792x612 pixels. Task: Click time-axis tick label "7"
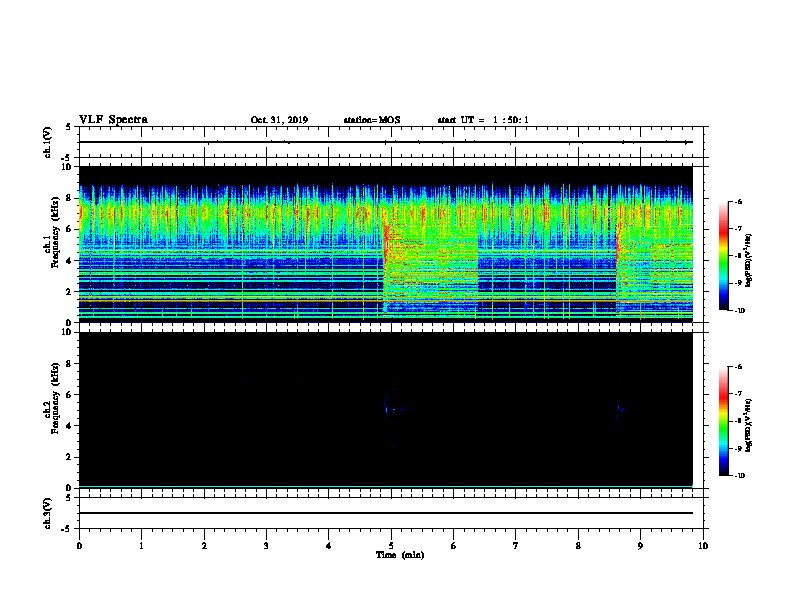[516, 546]
